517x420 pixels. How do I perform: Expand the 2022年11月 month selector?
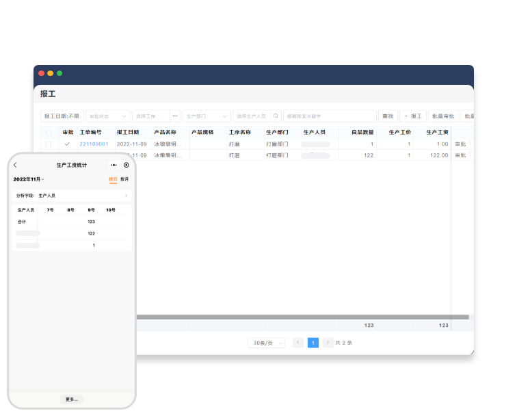click(x=29, y=179)
